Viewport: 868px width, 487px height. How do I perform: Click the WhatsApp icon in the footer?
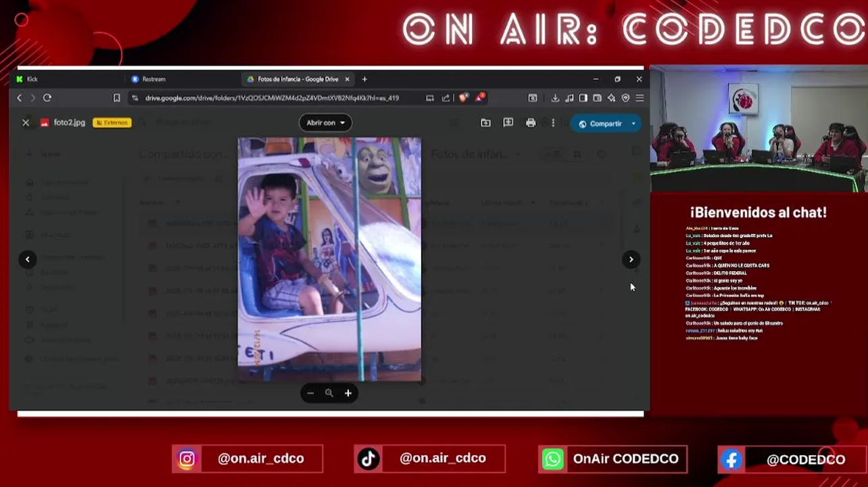[x=552, y=459]
